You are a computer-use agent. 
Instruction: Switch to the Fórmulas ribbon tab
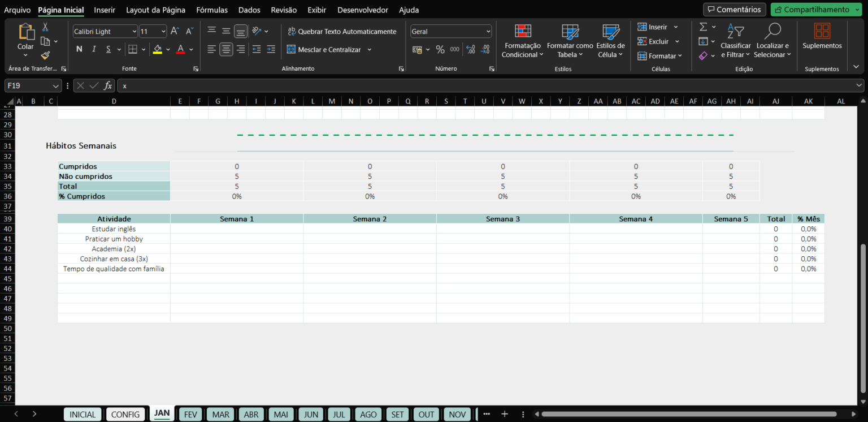(x=212, y=10)
